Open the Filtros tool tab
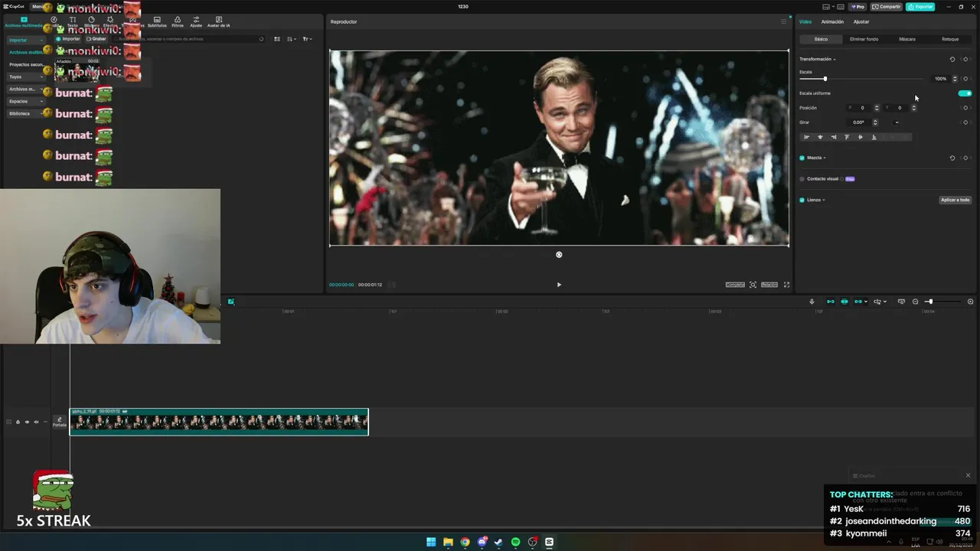 pyautogui.click(x=178, y=22)
